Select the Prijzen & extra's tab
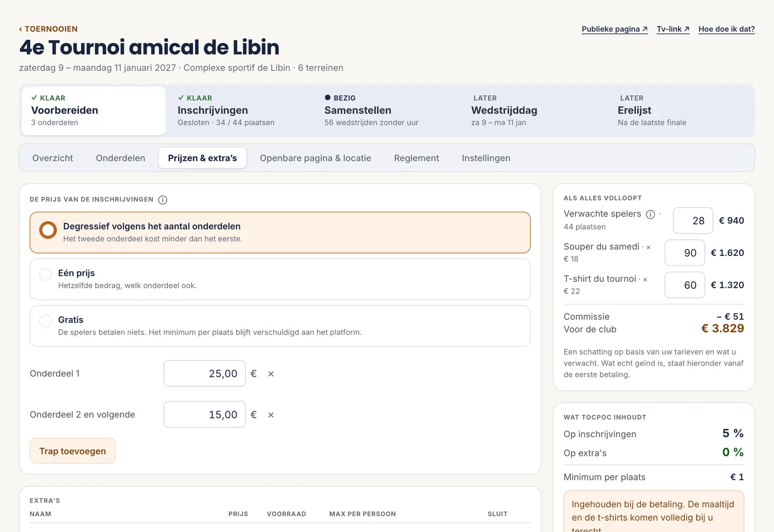The width and height of the screenshot is (774, 532). (203, 158)
